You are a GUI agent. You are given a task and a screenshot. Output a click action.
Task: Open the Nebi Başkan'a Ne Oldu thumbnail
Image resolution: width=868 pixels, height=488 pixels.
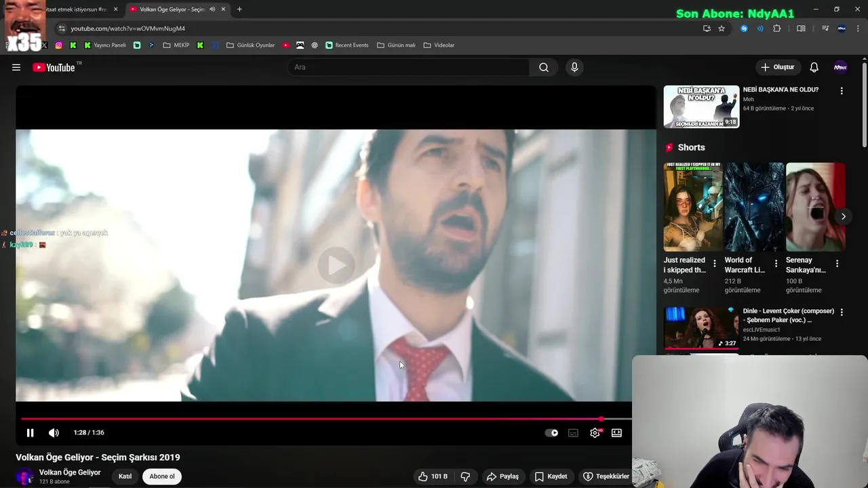coord(701,106)
